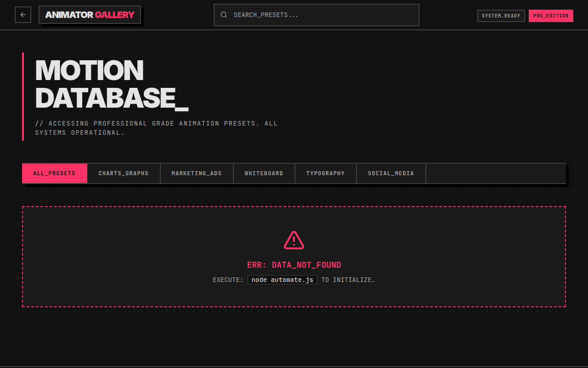Viewport: 588px width, 368px height.
Task: Select the ALL_PRESETS tab
Action: click(54, 173)
